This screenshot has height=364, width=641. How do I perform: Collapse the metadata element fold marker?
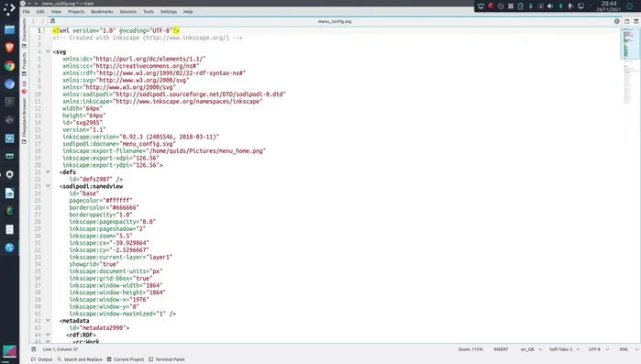click(x=48, y=321)
